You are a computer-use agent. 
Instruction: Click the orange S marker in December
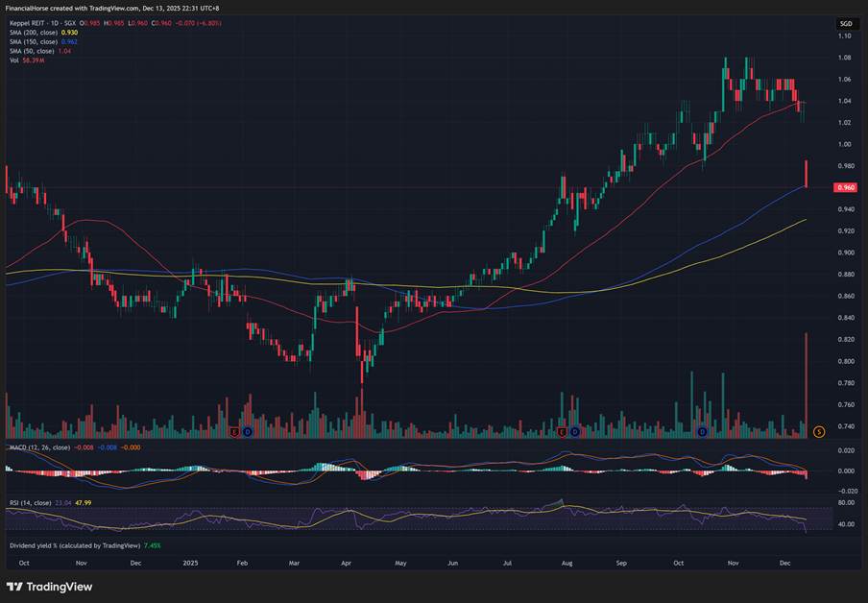tap(818, 432)
